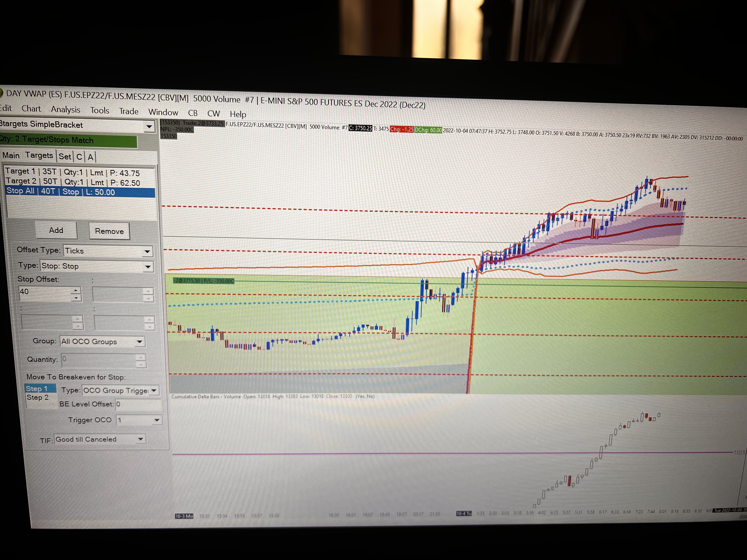Open the C tab in trade window
747x560 pixels.
click(79, 157)
